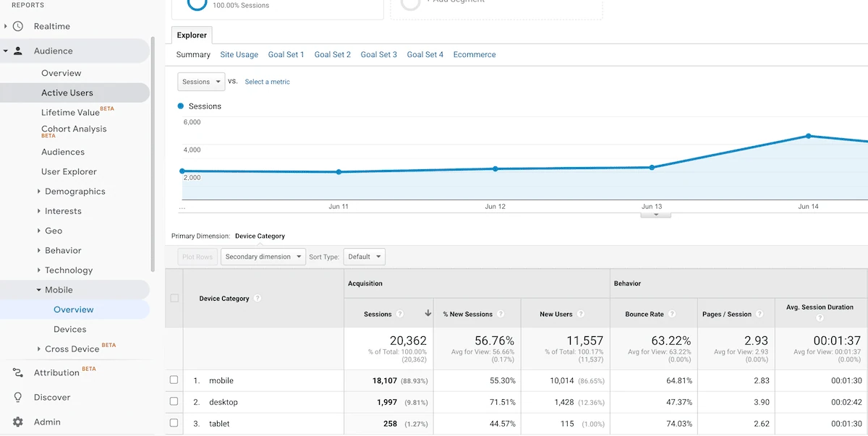Viewport: 868px width, 436px height.
Task: Open help icon for Pages / Session
Action: [760, 315]
